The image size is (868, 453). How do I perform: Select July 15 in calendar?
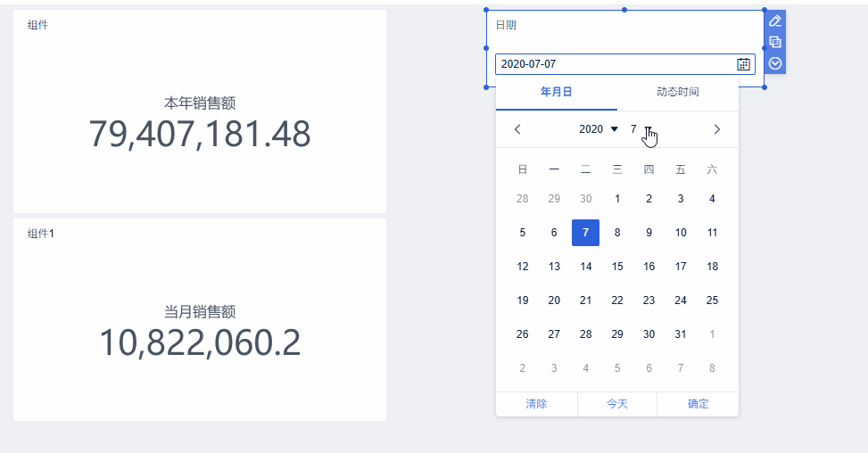(617, 267)
